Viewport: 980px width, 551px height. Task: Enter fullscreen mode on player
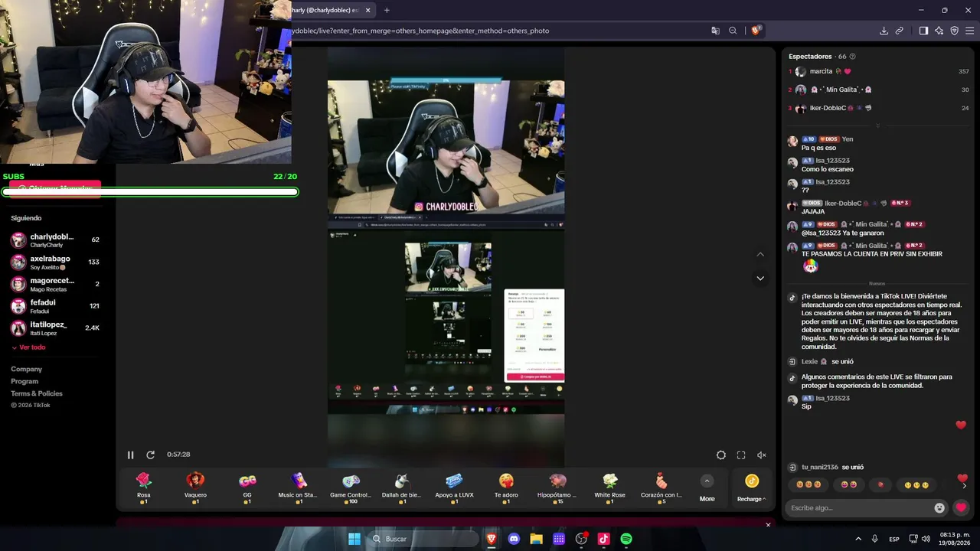(x=741, y=455)
